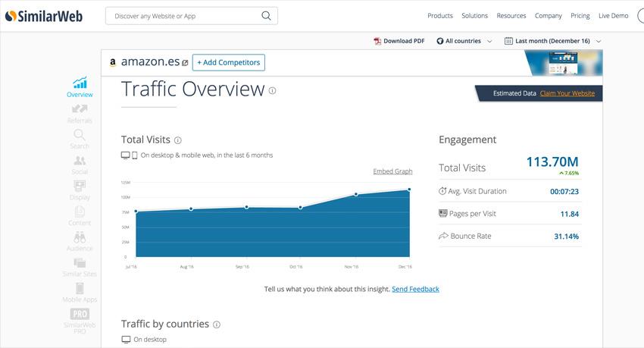This screenshot has width=644, height=348.
Task: Click the Engagement heading
Action: click(x=467, y=140)
